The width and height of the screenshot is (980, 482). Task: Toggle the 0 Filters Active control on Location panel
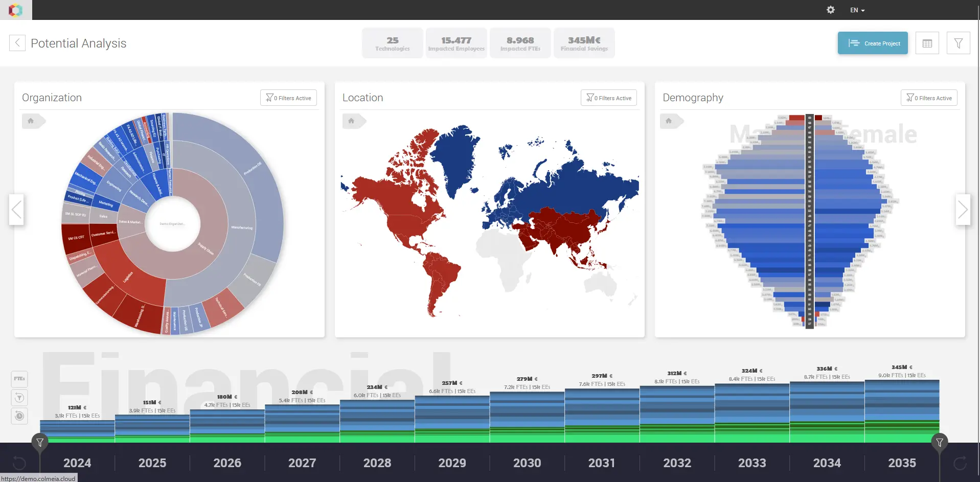608,98
